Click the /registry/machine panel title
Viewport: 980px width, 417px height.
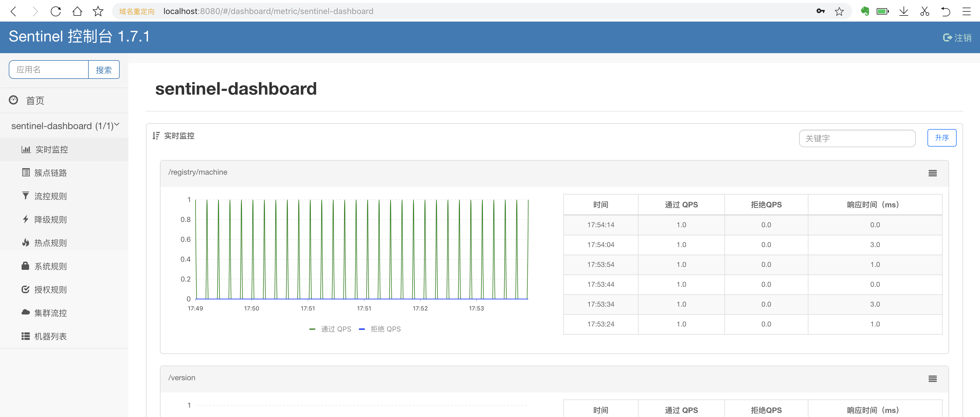tap(198, 172)
